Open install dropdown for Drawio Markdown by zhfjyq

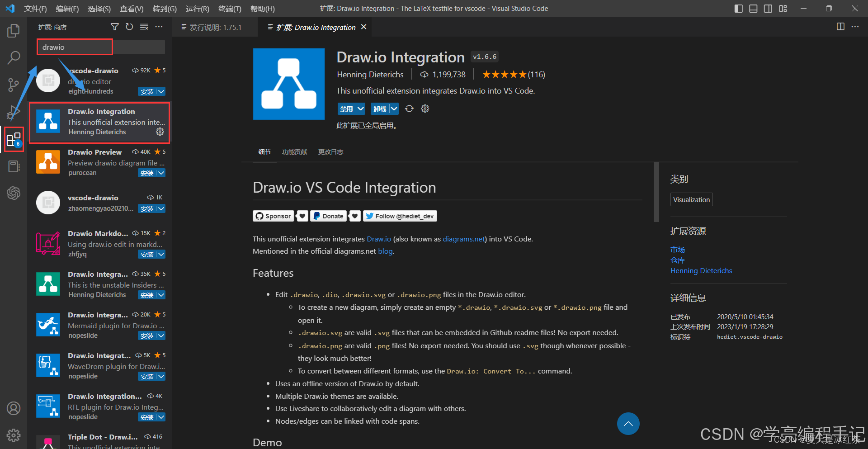point(161,254)
